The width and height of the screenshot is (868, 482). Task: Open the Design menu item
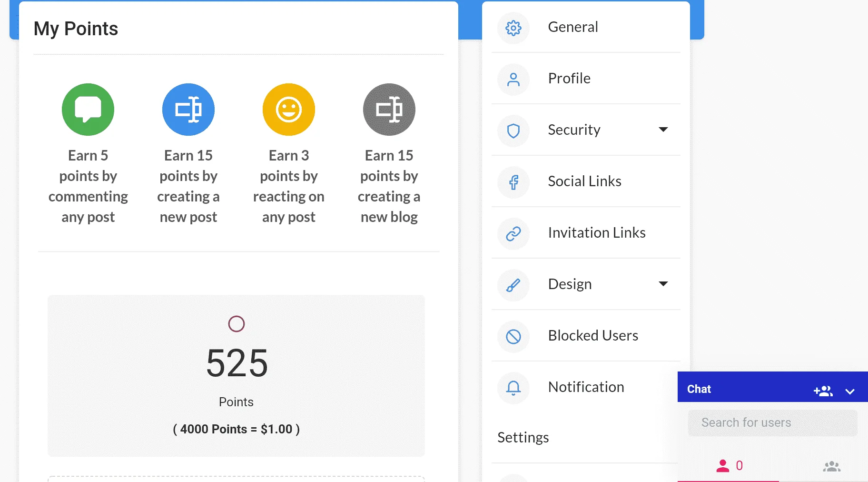click(x=586, y=284)
